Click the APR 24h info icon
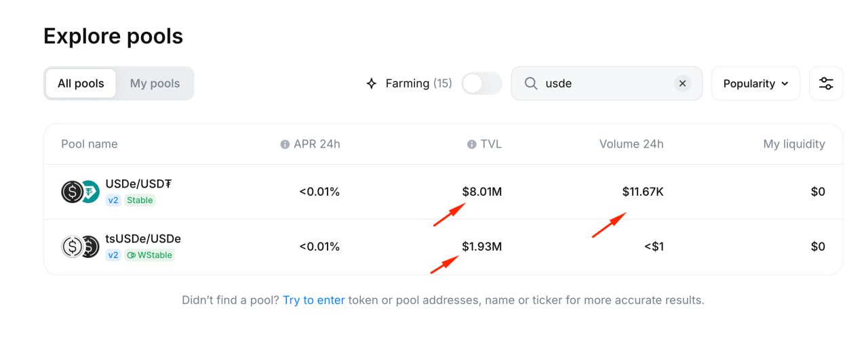This screenshot has height=340, width=868. [285, 144]
